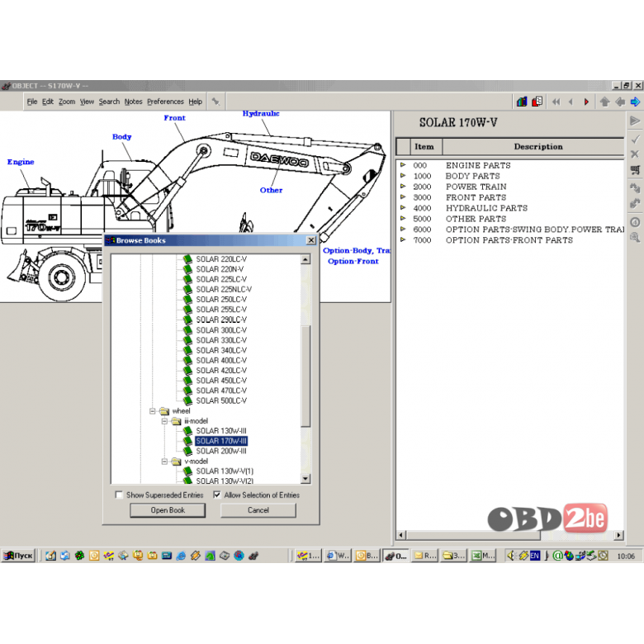The width and height of the screenshot is (644, 644).
Task: Expand the 5000 OTHER PARTS row arrow
Action: 403,219
